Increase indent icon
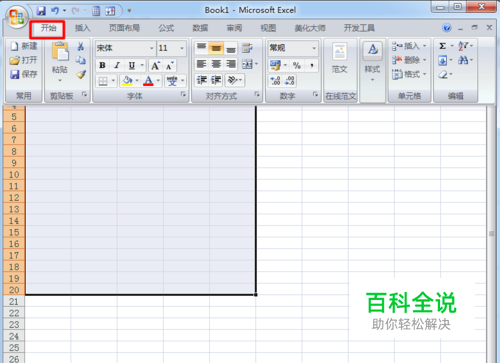The width and height of the screenshot is (500, 363). click(216, 80)
